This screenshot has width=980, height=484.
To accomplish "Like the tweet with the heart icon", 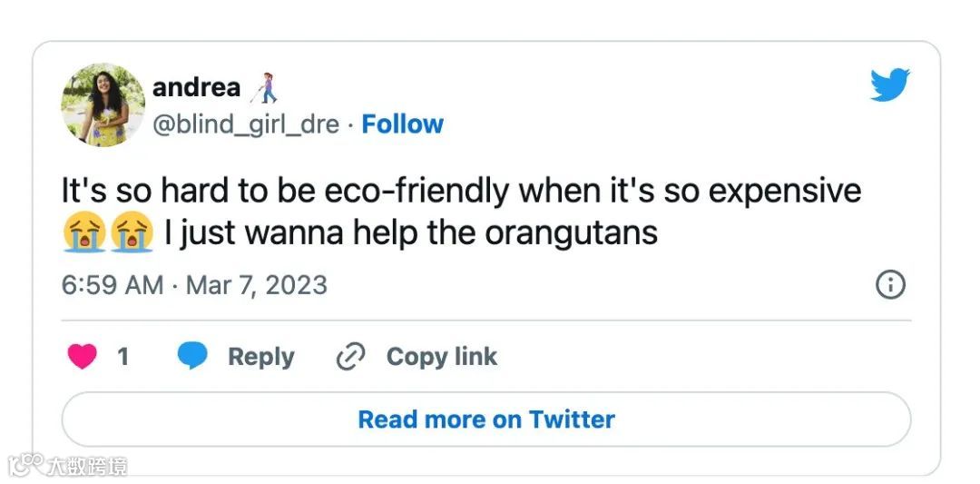I will tap(83, 357).
